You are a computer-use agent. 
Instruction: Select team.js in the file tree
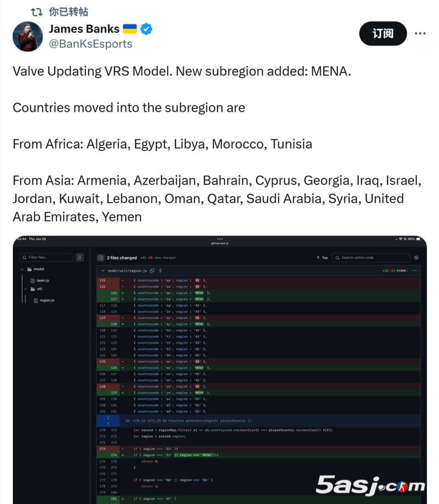[x=43, y=280]
